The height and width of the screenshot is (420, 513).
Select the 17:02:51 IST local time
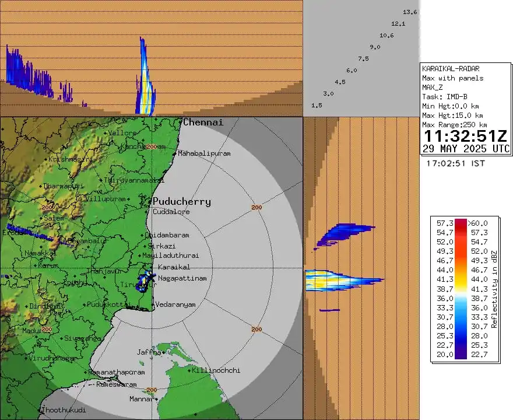[455, 163]
